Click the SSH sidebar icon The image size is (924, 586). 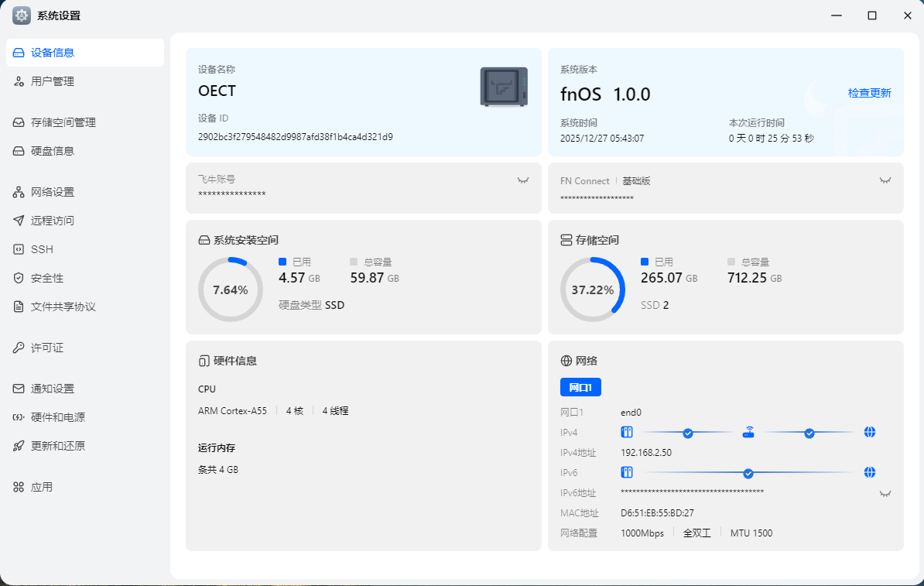tap(19, 249)
